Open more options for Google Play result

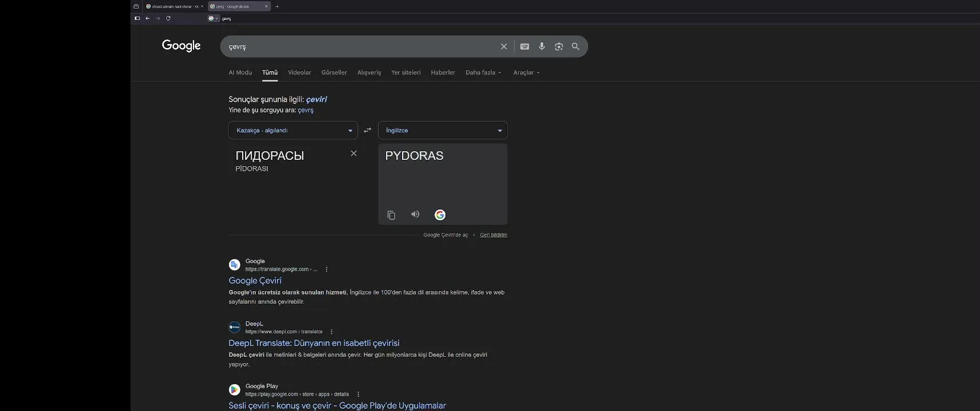point(358,394)
